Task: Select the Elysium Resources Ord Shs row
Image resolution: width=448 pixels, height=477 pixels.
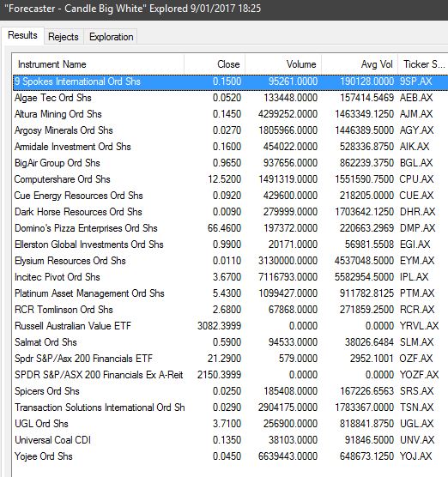Action: [230, 261]
